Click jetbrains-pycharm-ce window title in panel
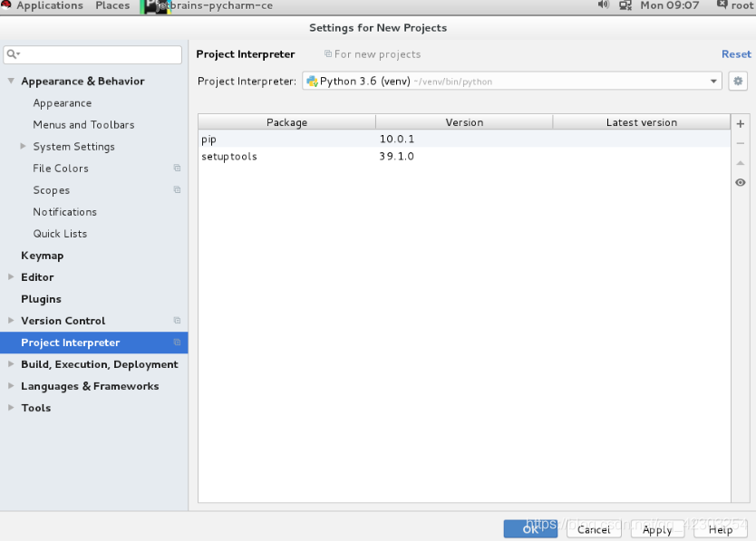Screen dimensions: 756x541 tap(215, 5)
